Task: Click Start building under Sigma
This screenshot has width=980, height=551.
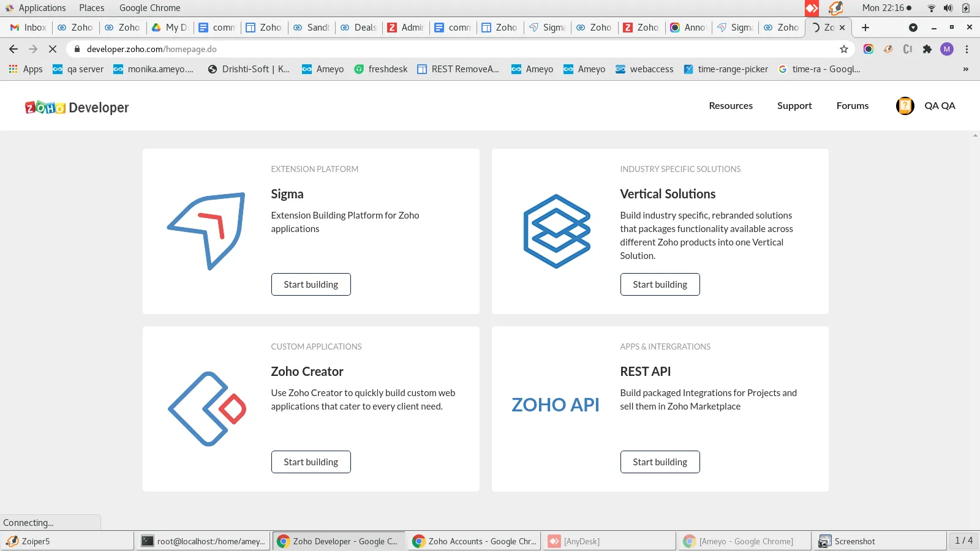Action: click(x=311, y=285)
